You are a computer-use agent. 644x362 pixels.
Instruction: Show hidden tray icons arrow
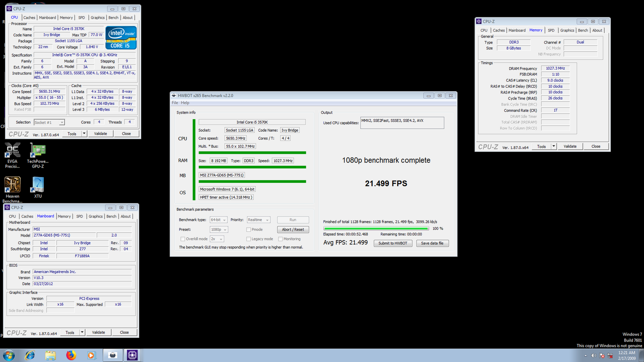(x=586, y=356)
